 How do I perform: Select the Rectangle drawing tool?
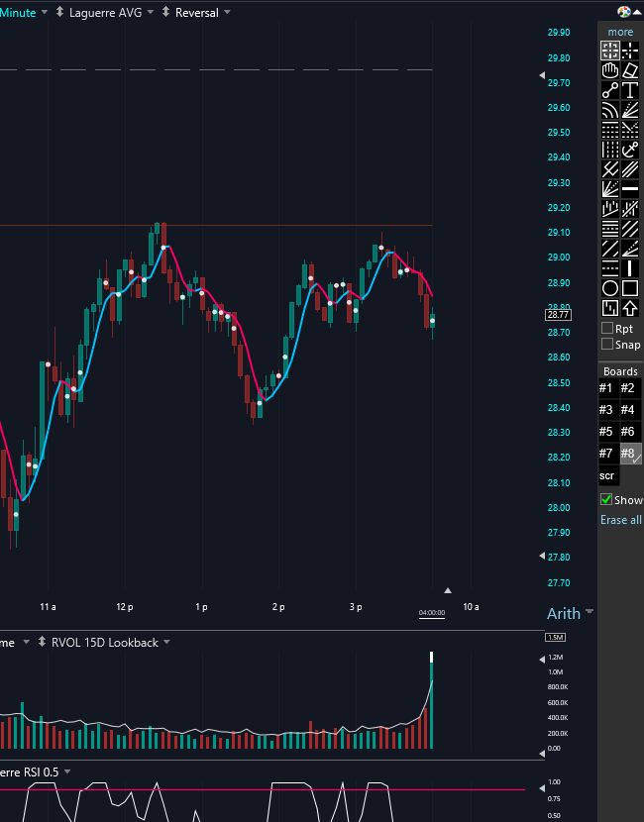[x=628, y=287]
